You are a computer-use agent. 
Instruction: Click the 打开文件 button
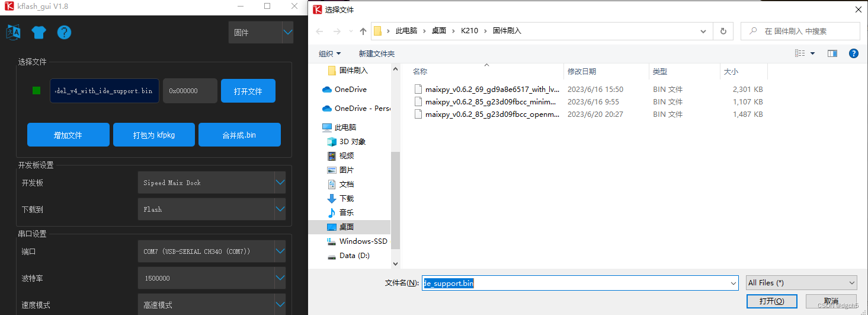(248, 91)
